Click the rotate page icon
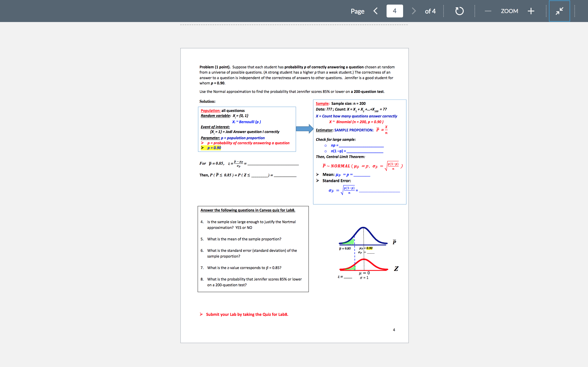Viewport: 588px width, 367px height. coord(459,11)
